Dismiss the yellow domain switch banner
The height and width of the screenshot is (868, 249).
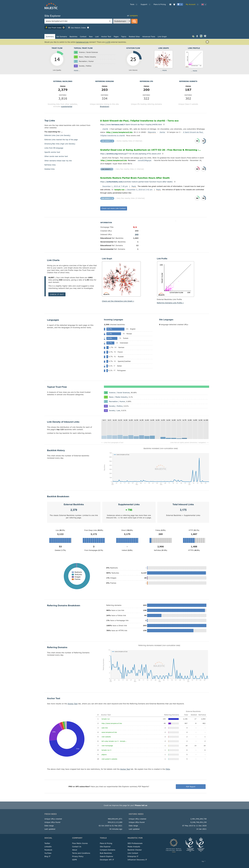pyautogui.click(x=207, y=42)
